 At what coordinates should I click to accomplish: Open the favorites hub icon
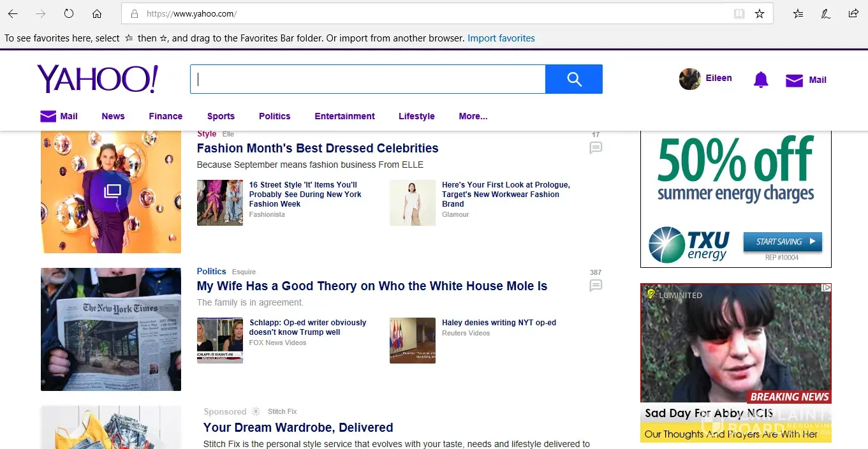click(x=798, y=13)
